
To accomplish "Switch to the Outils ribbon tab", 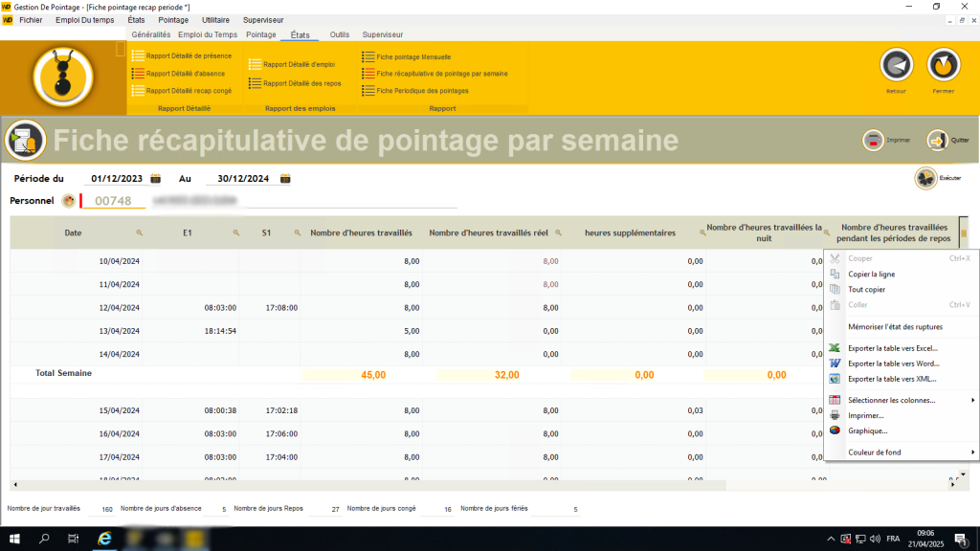I will click(x=339, y=34).
